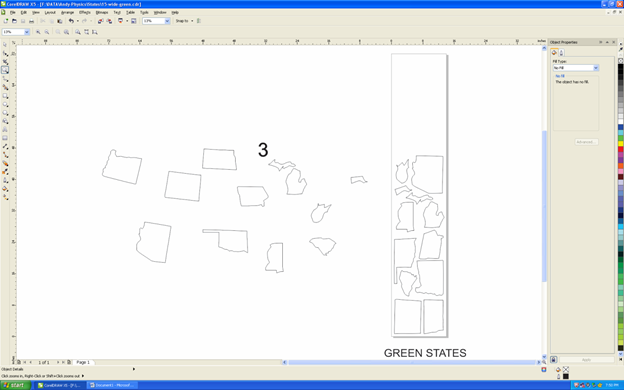
Task: Click the horizontal scrollbar below the canvas
Action: pos(411,362)
